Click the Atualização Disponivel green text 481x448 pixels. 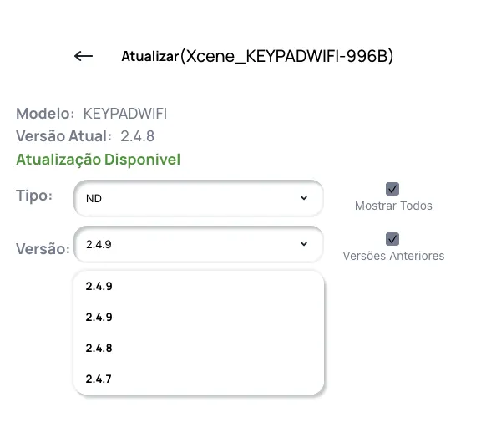coord(99,160)
